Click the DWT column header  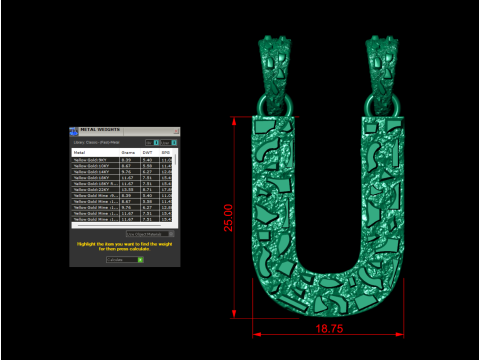149,153
